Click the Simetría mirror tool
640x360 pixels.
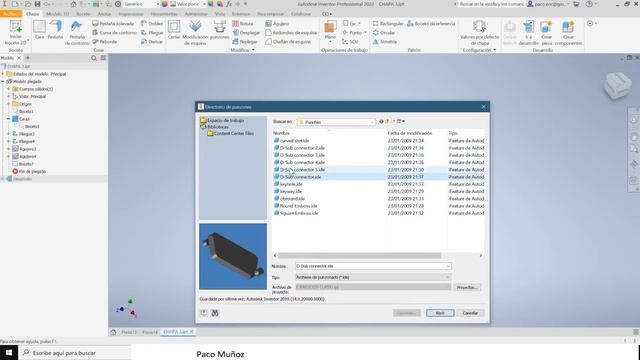point(384,42)
